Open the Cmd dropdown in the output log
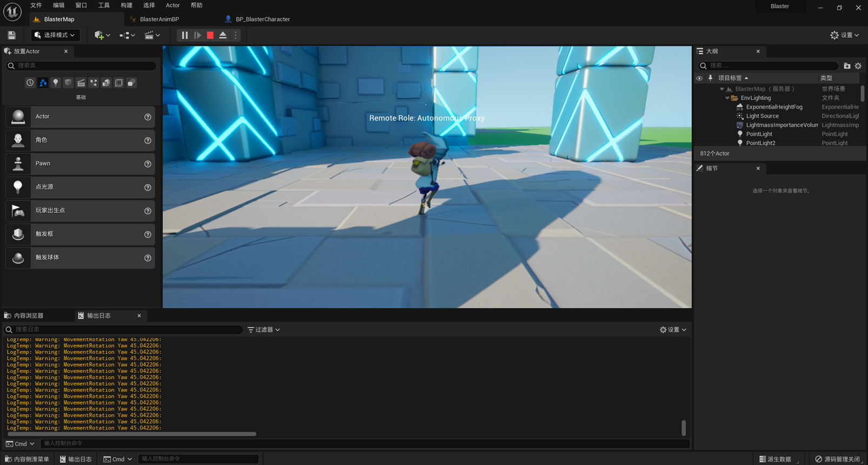 pyautogui.click(x=21, y=444)
